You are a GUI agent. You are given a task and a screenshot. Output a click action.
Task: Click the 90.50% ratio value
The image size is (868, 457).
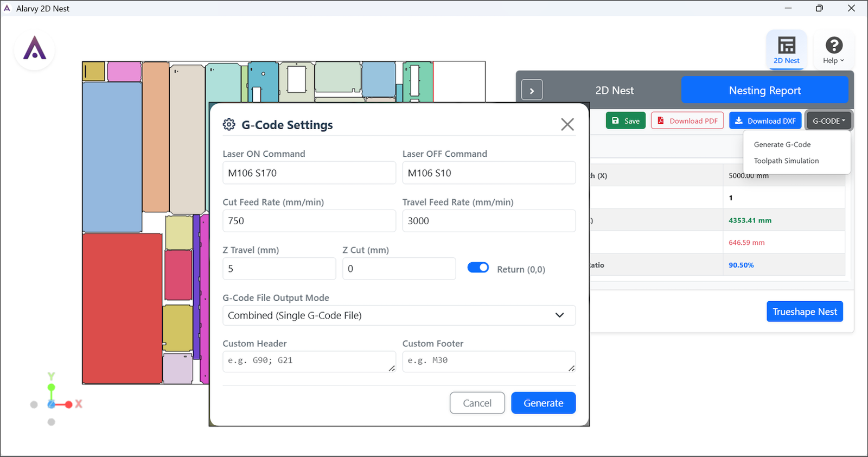741,265
